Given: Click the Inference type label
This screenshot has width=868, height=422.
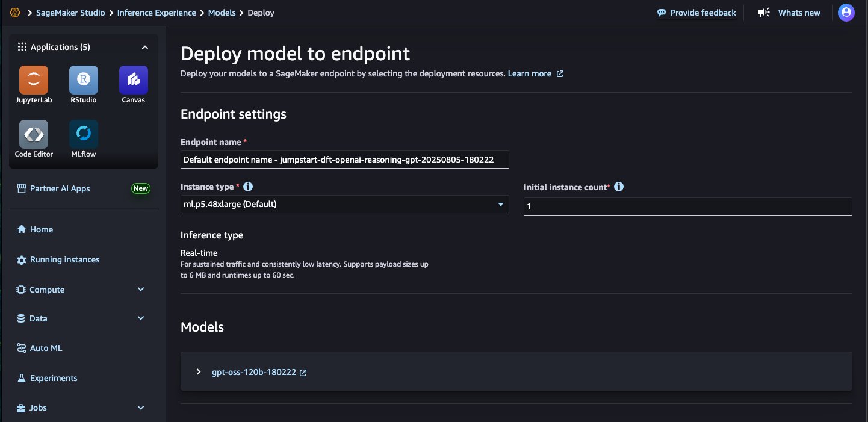Looking at the screenshot, I should tap(212, 235).
